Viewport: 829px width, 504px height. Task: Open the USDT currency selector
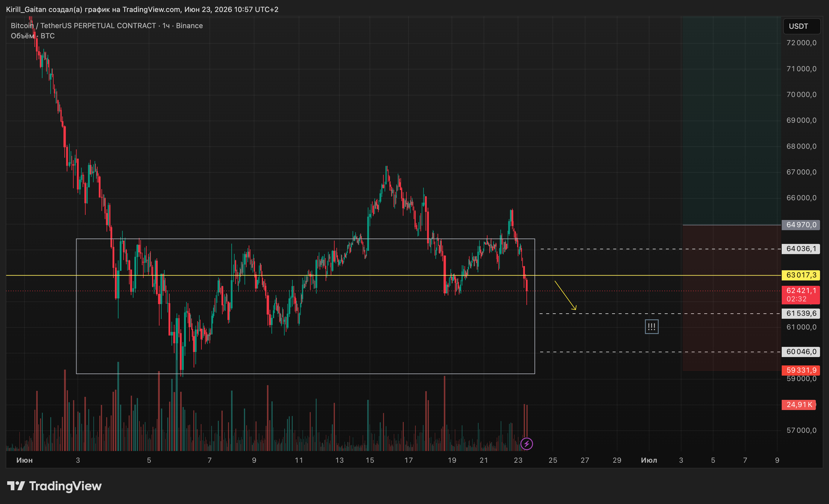pos(802,26)
